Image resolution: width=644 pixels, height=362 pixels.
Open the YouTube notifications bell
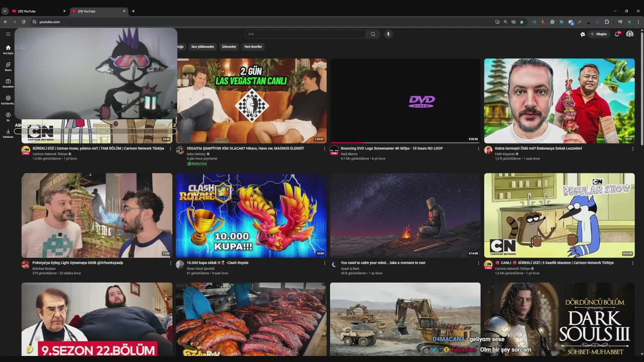pos(617,34)
